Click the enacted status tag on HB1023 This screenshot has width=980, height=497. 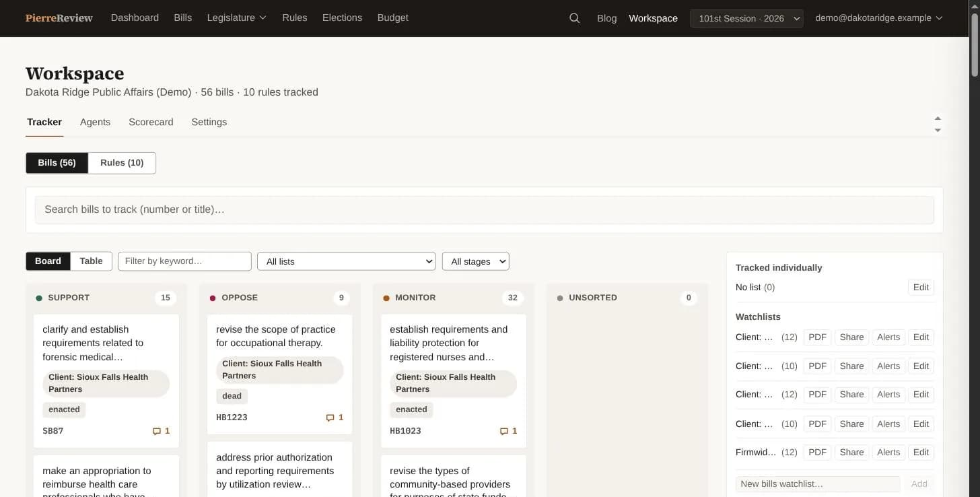click(411, 409)
